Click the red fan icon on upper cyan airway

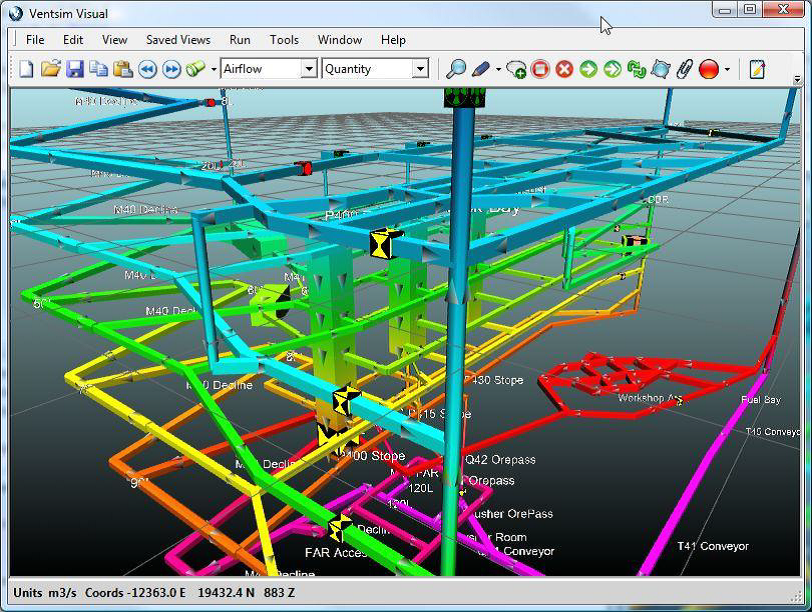click(303, 168)
